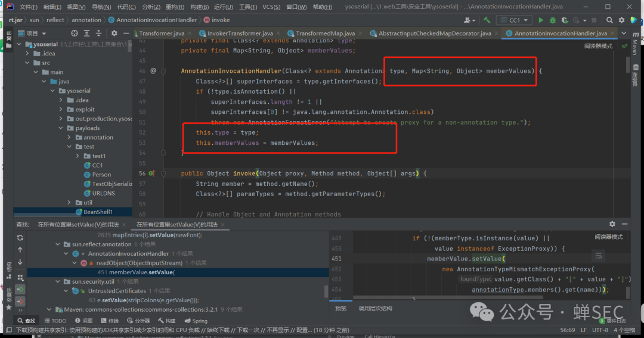This screenshot has height=338, width=644.
Task: Click the colorful plugin logo icon in toolbar
Action: click(634, 20)
